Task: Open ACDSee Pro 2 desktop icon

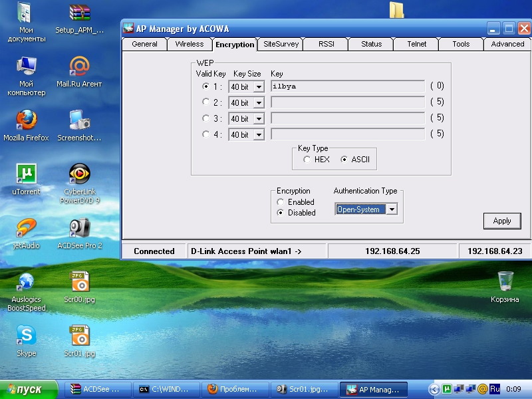Action: 80,229
